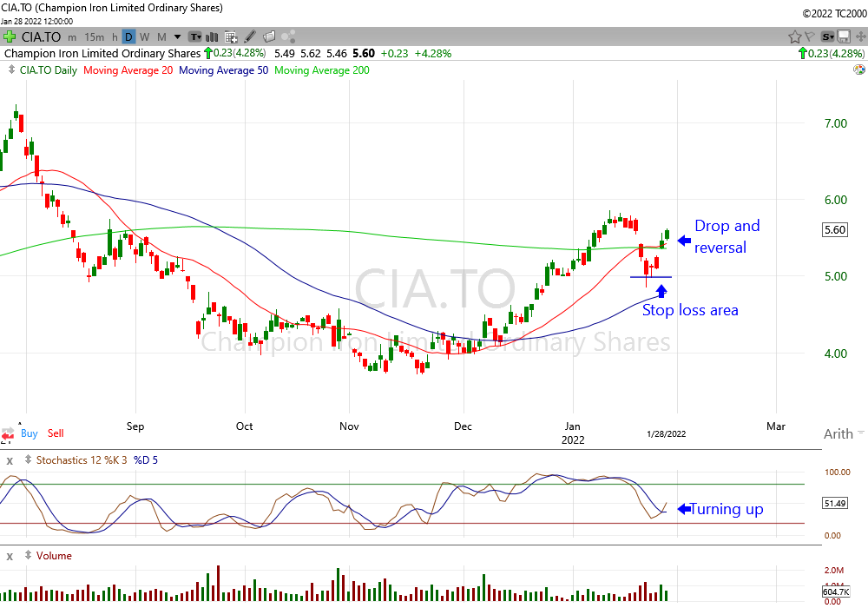Open the timeframe dropdown arrow

[x=177, y=37]
